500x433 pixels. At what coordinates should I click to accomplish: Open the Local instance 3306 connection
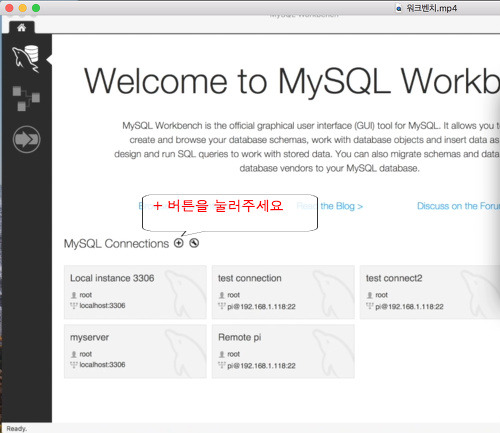click(135, 292)
